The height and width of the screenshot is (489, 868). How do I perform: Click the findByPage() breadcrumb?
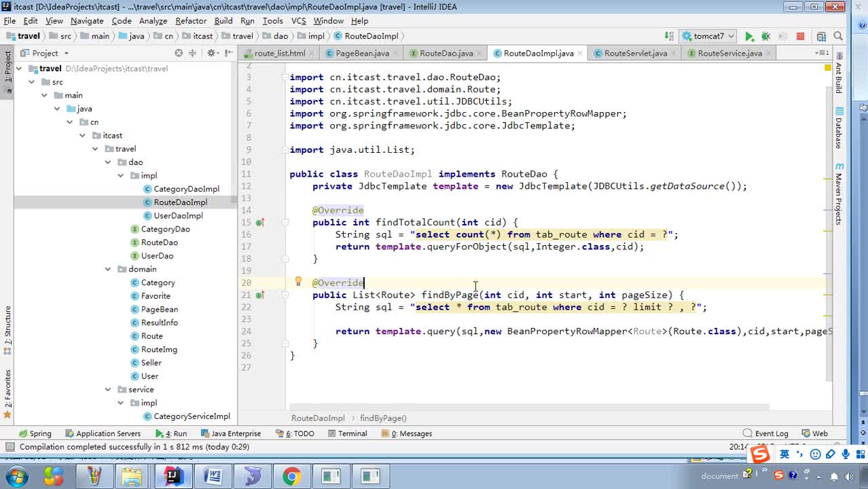[x=383, y=418]
